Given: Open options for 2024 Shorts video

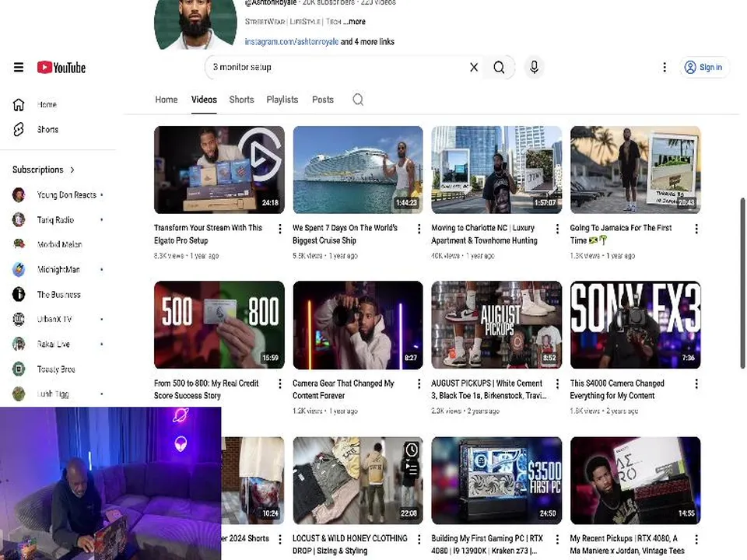Looking at the screenshot, I should click(x=280, y=539).
